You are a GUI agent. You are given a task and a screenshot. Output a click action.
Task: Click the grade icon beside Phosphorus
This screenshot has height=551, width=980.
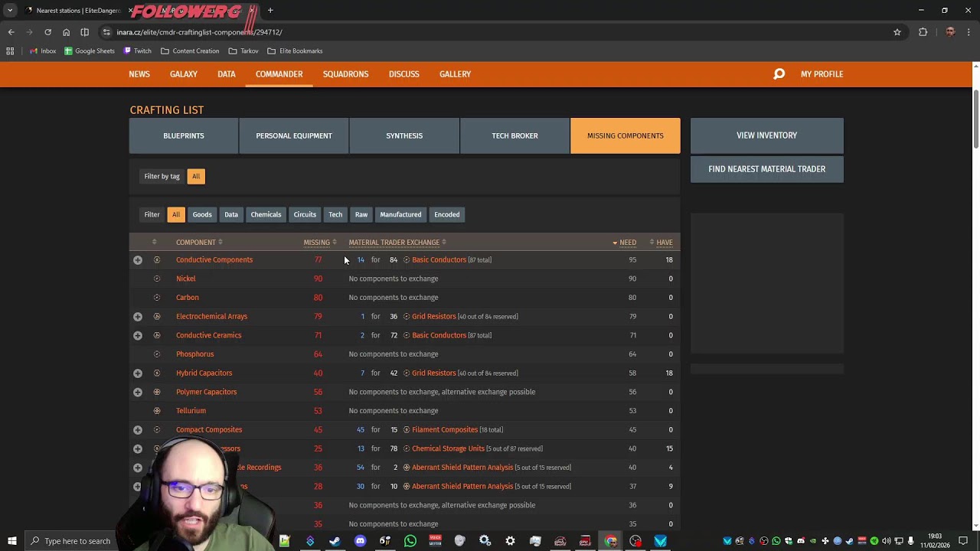tap(157, 354)
